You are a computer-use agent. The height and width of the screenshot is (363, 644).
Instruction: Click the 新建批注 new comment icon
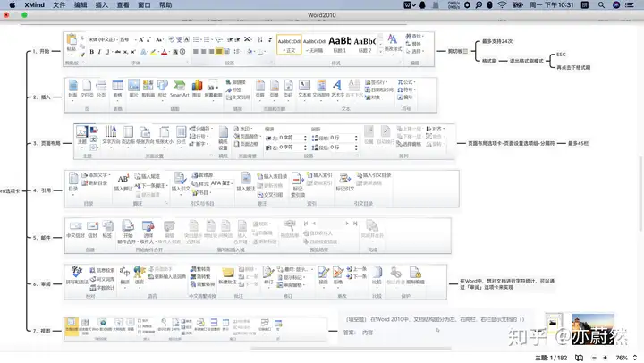pyautogui.click(x=227, y=272)
